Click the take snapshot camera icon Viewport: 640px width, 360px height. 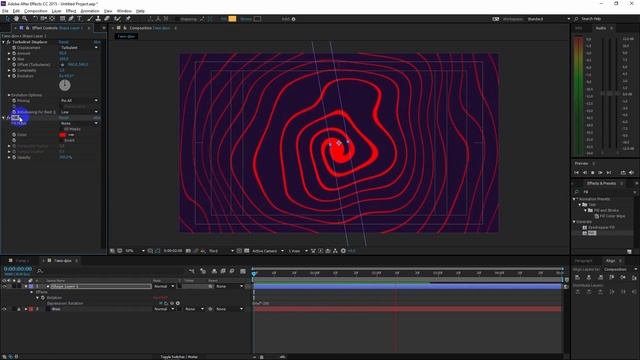[188, 251]
